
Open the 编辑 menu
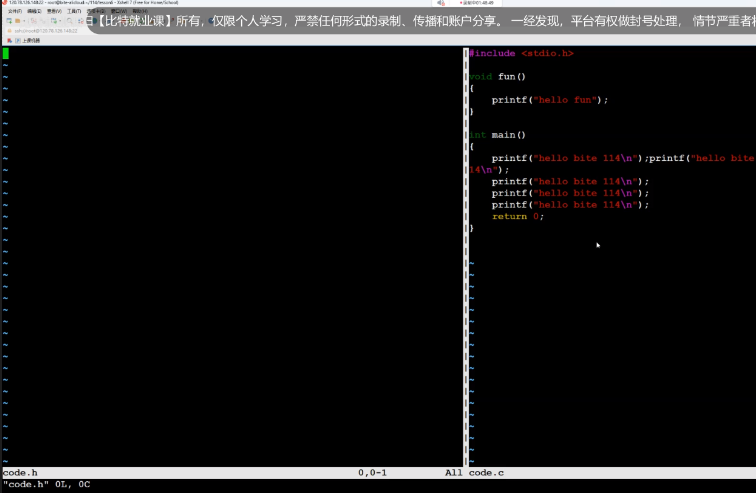(35, 11)
